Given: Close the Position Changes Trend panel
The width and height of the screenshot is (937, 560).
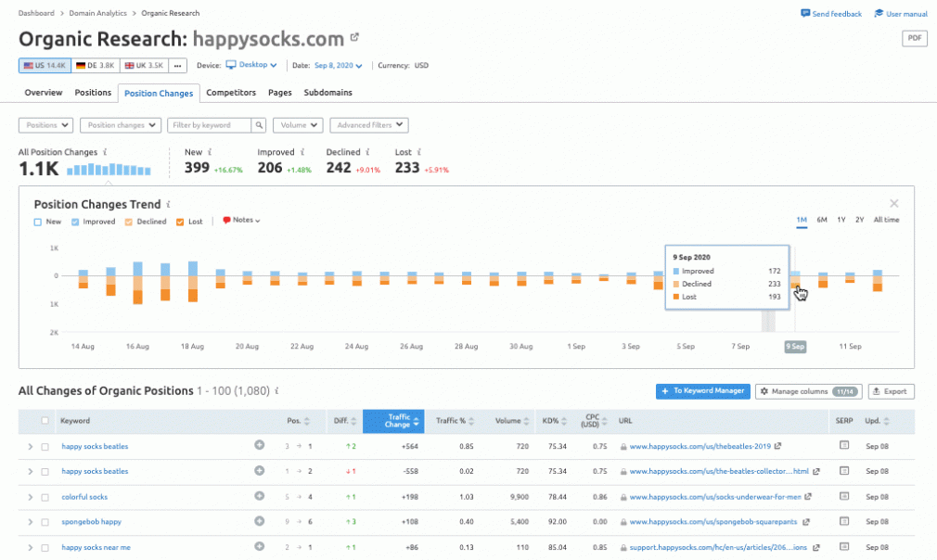Looking at the screenshot, I should (x=894, y=204).
